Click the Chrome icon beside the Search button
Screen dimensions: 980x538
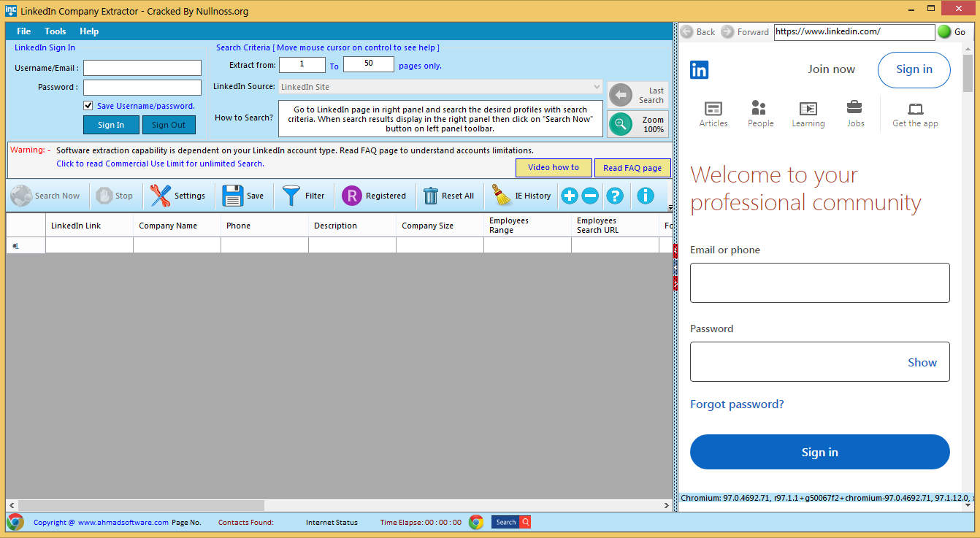pyautogui.click(x=476, y=522)
